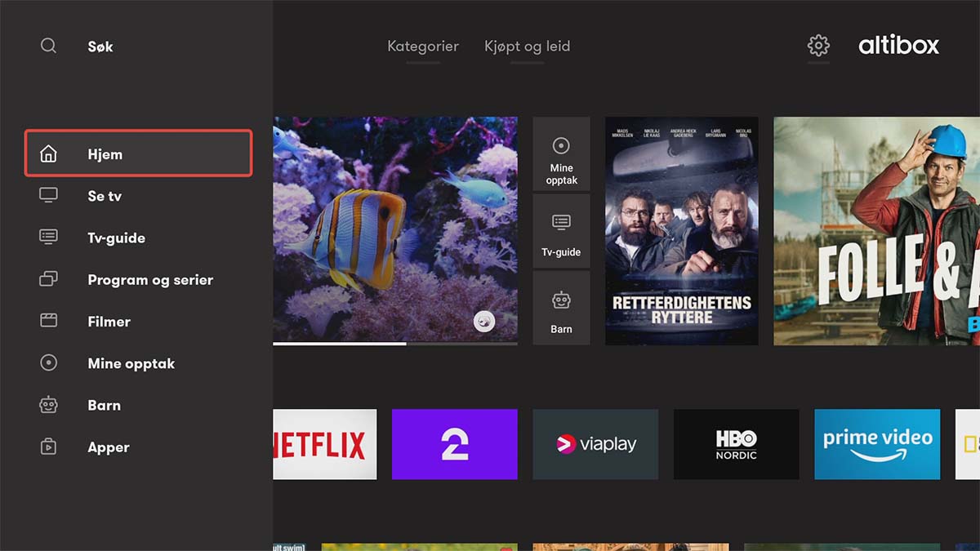Image resolution: width=980 pixels, height=551 pixels.
Task: Open the Viaplay app tile
Action: click(x=595, y=443)
